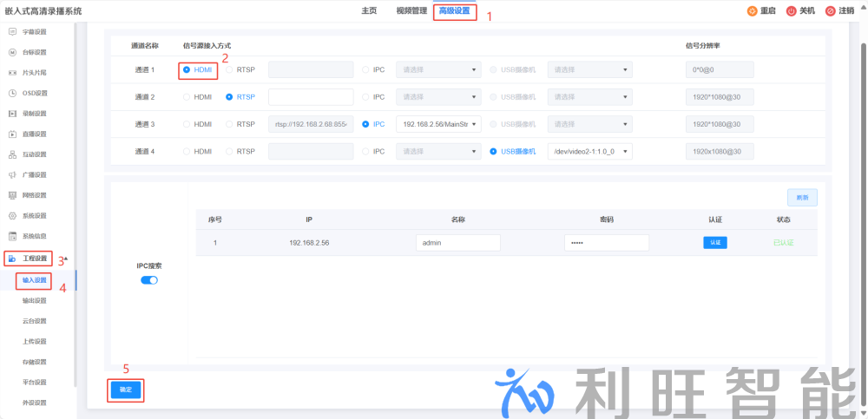This screenshot has height=419, width=868.
Task: Toggle the IPC搜索 switch
Action: tap(149, 280)
